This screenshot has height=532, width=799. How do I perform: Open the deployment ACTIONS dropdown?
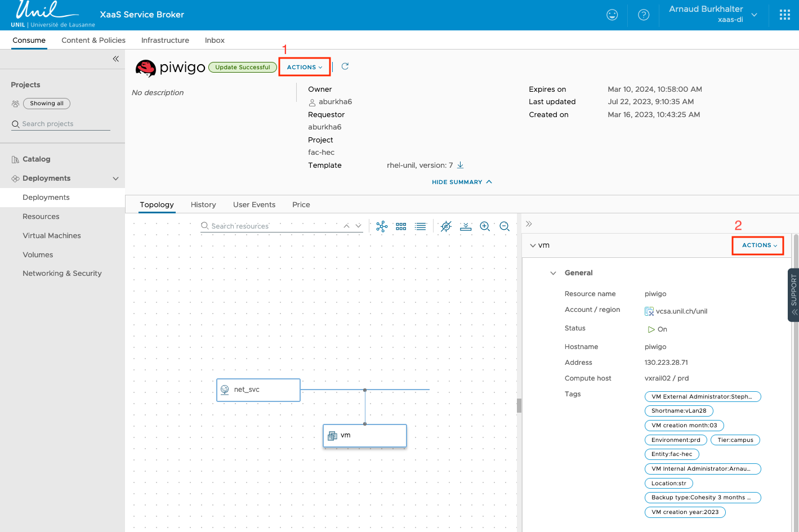click(305, 67)
